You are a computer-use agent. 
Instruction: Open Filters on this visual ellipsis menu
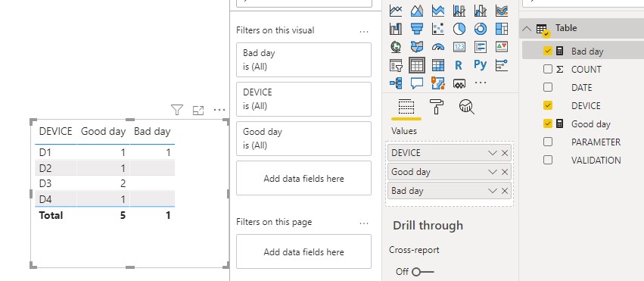pos(364,31)
